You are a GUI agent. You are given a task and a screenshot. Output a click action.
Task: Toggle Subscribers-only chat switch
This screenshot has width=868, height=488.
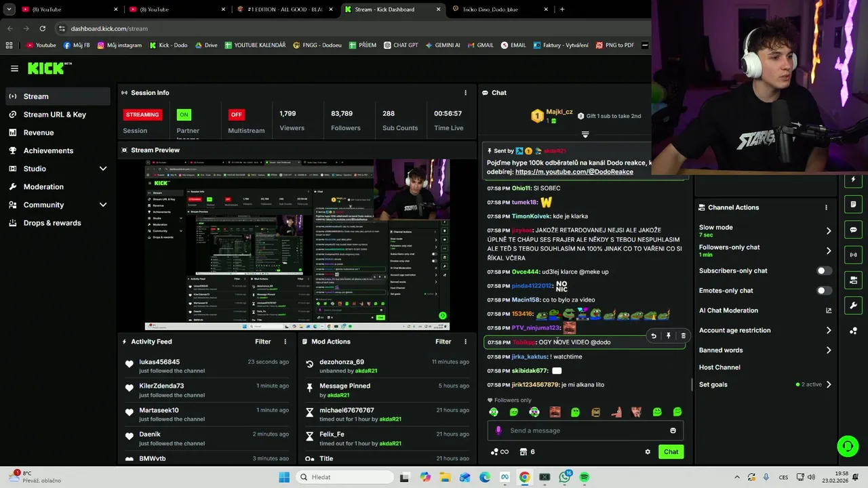click(824, 270)
